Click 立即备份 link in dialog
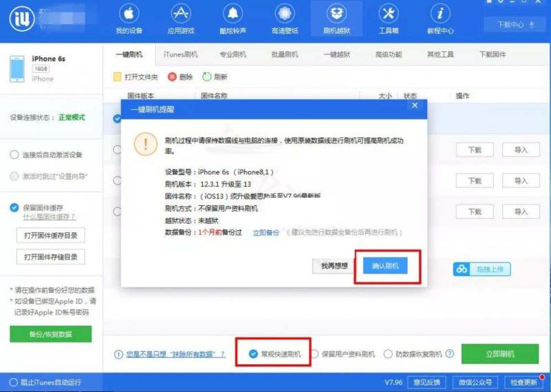Screen dimensions: 551x392 [266, 233]
